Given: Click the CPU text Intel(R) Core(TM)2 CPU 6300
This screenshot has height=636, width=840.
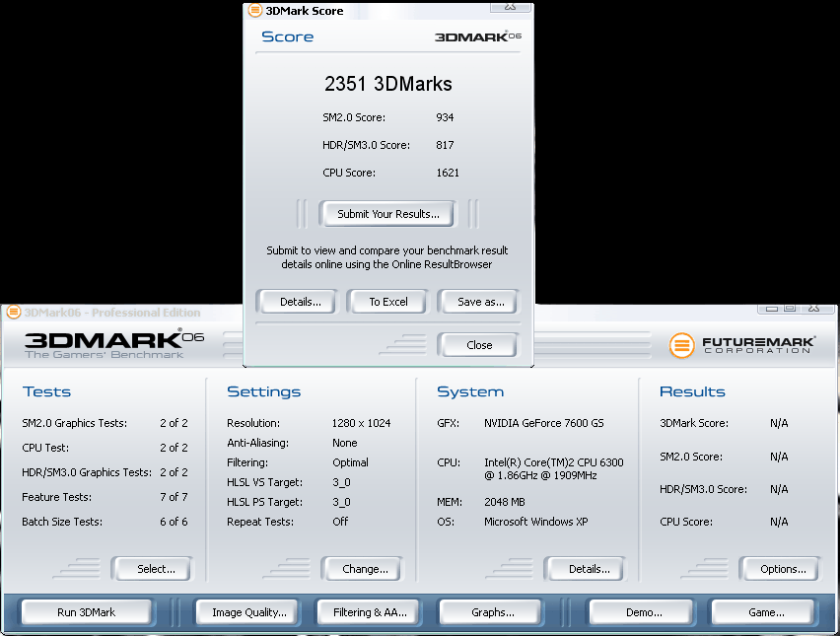Looking at the screenshot, I should pos(553,462).
